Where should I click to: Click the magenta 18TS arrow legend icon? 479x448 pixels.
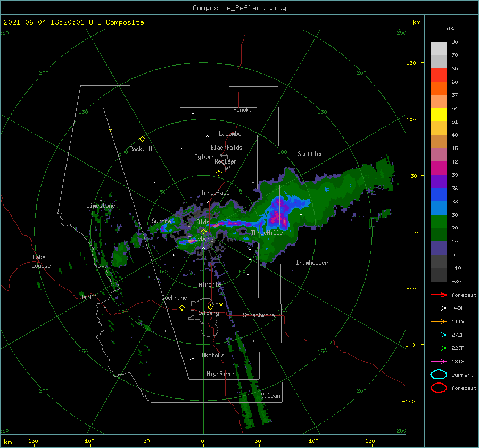439,362
